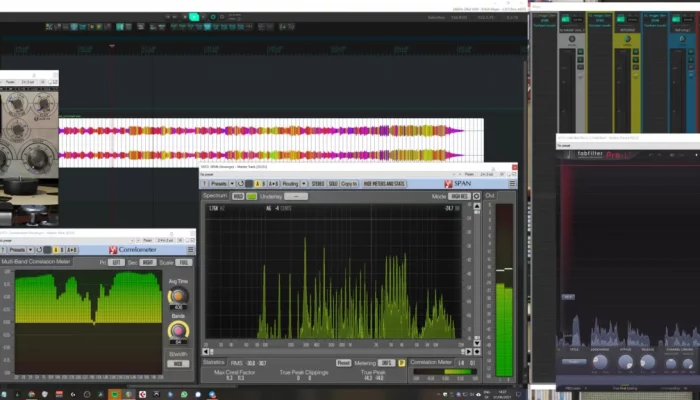Click the Routing button in SPAN

tap(290, 183)
